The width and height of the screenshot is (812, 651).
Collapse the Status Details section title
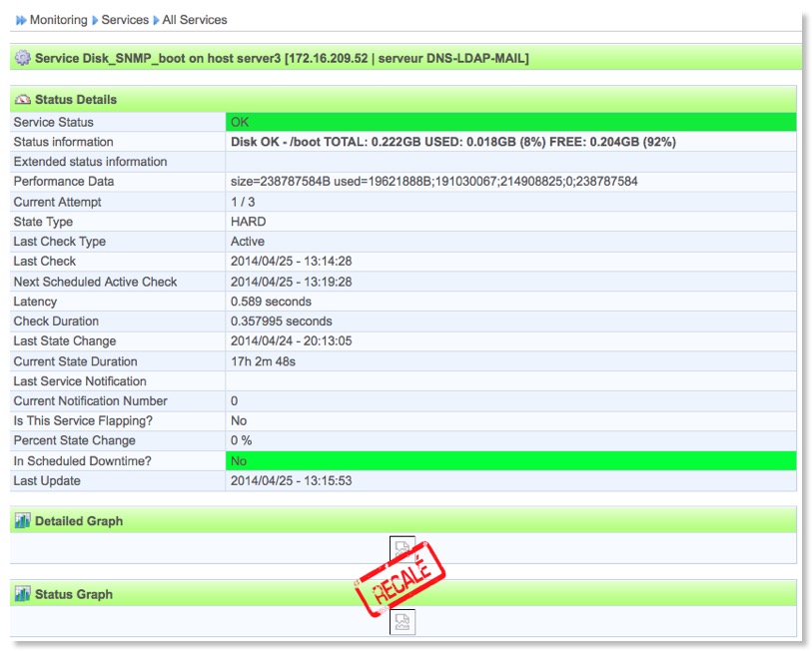(x=76, y=100)
